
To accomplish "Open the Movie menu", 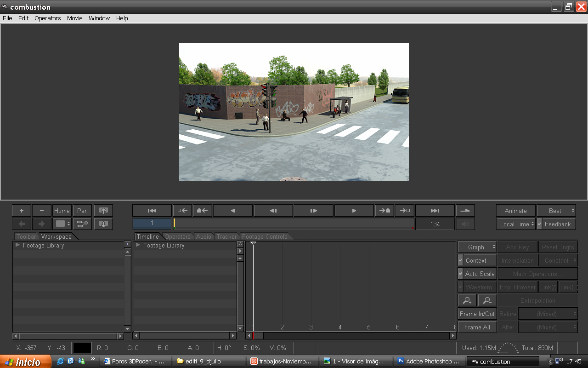I will [75, 18].
